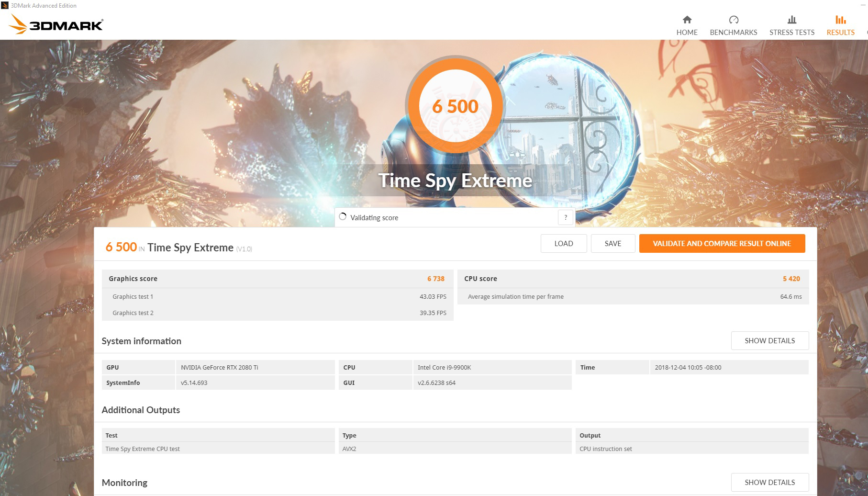Switch to the Stress Tests tab label
Viewport: 868px width, 496px height.
click(x=792, y=33)
